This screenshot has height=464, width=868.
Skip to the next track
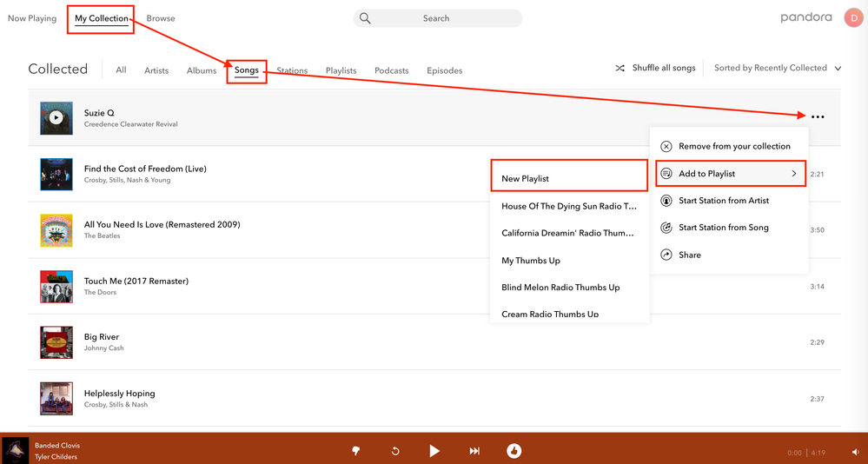click(x=474, y=451)
